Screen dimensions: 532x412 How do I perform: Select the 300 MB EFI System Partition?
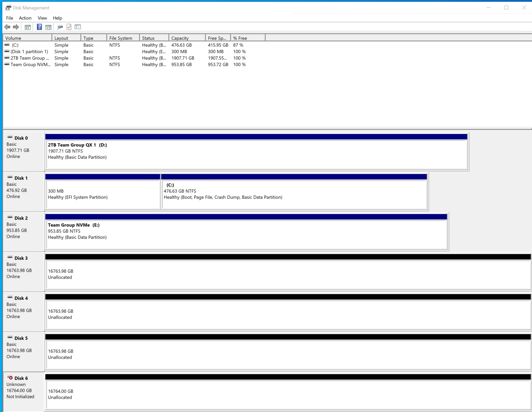click(103, 194)
